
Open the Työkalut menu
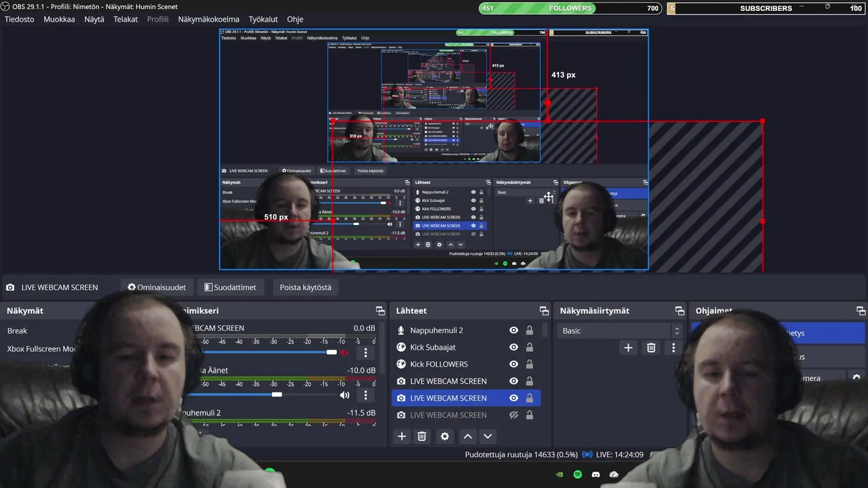click(x=263, y=19)
